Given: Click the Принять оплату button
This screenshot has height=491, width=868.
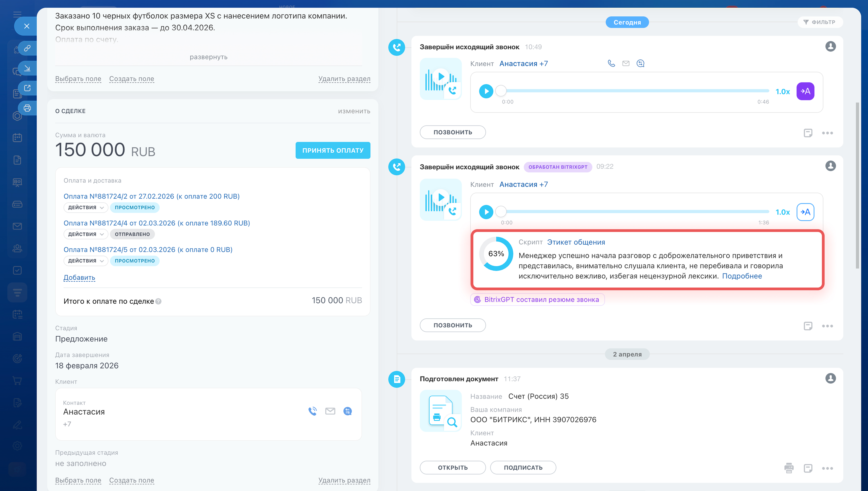Looking at the screenshot, I should point(333,150).
